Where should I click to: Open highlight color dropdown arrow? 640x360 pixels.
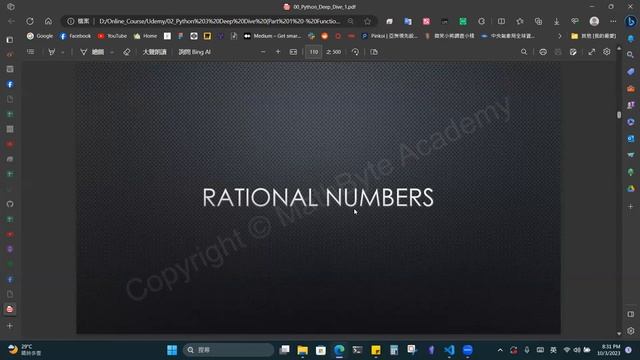point(62,52)
